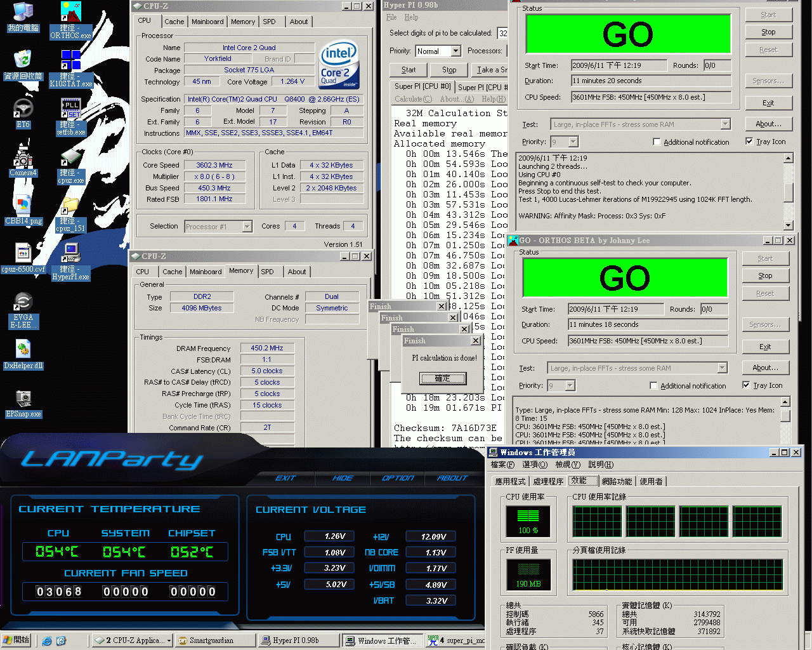Toggle Additional notification in upper ORTHOS window
This screenshot has height=650, width=812.
(x=657, y=142)
